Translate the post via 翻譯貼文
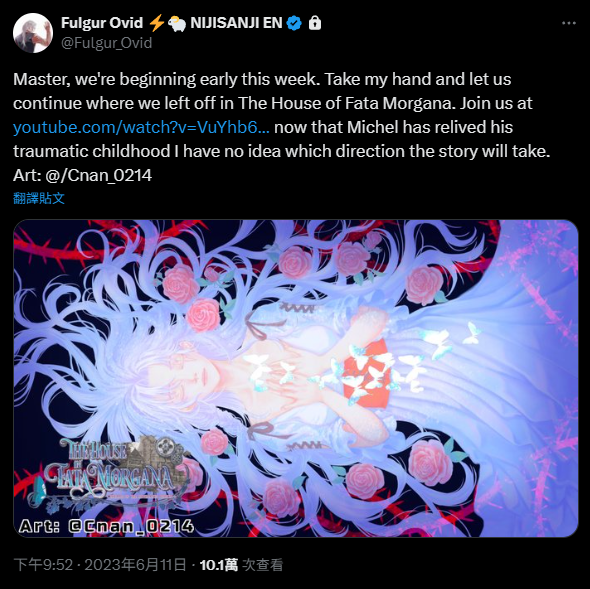 click(39, 198)
